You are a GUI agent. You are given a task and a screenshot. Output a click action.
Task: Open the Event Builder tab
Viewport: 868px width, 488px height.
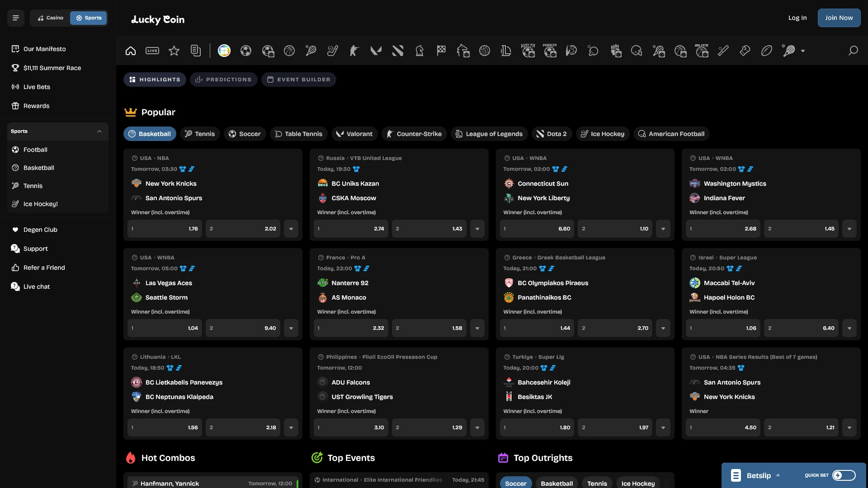point(299,80)
